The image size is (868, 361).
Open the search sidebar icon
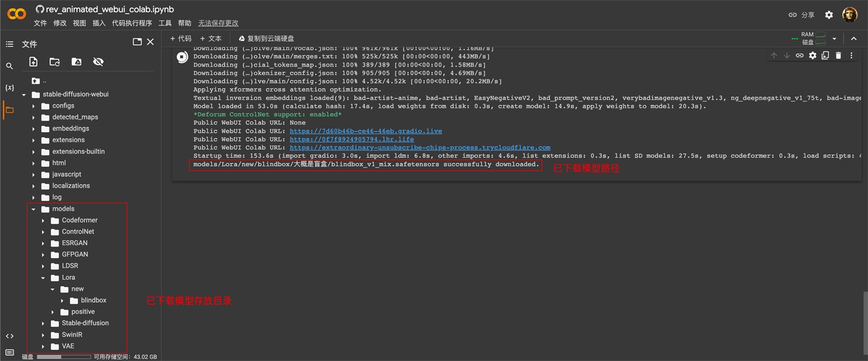[9, 66]
